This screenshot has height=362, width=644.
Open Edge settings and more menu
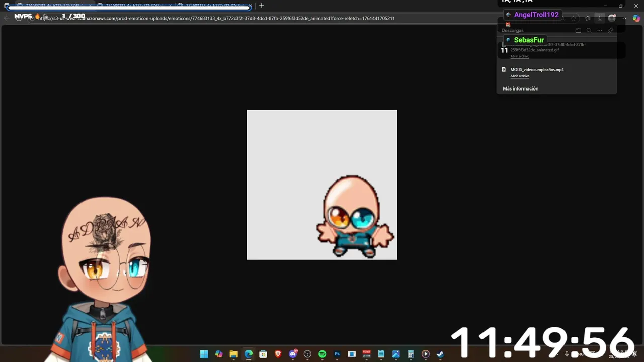click(624, 18)
